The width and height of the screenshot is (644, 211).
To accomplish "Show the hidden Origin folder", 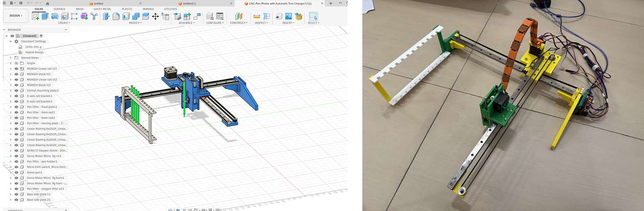I will tap(17, 63).
